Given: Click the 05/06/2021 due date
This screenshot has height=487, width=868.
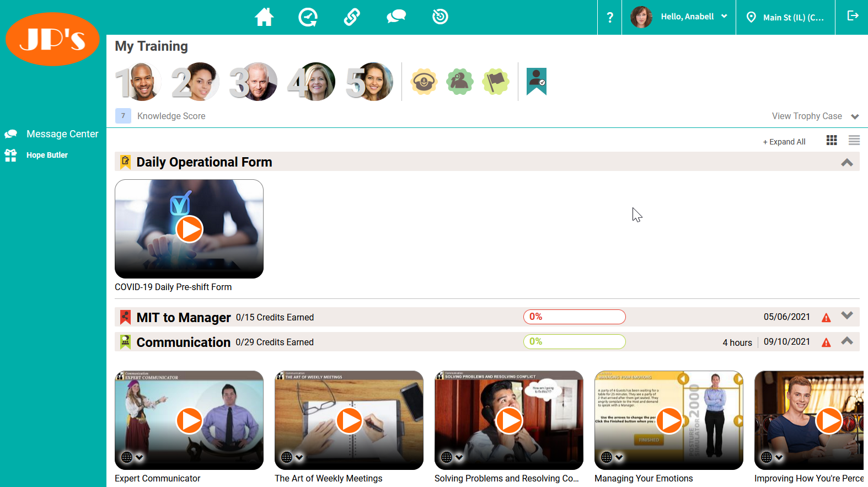Looking at the screenshot, I should tap(787, 317).
